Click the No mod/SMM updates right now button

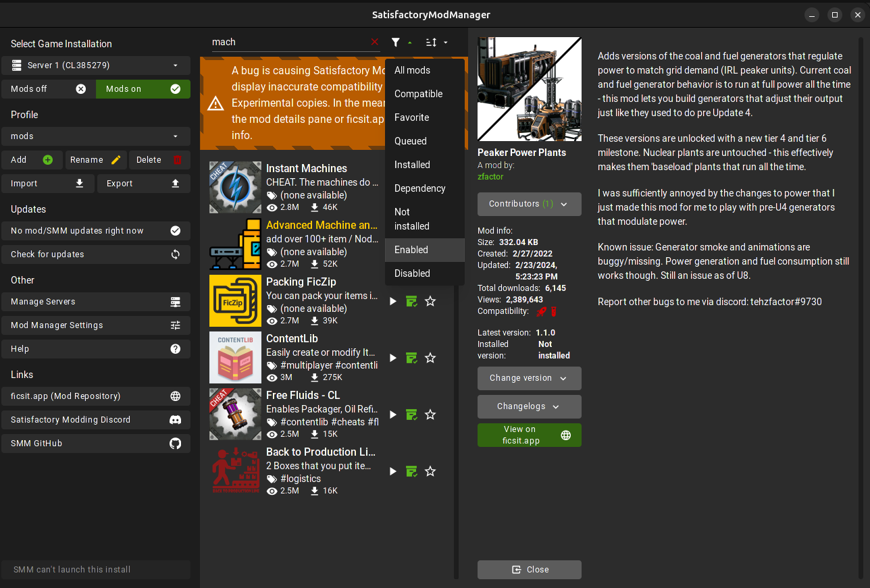pyautogui.click(x=96, y=231)
